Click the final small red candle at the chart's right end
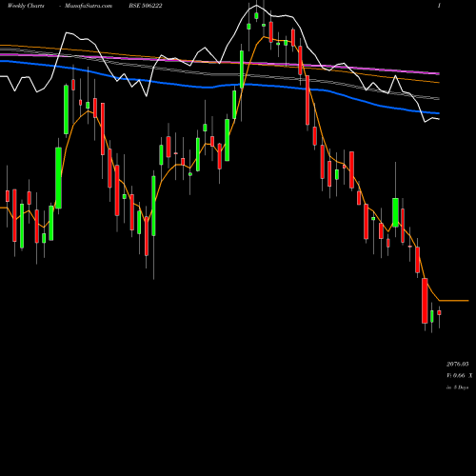 coord(439,312)
